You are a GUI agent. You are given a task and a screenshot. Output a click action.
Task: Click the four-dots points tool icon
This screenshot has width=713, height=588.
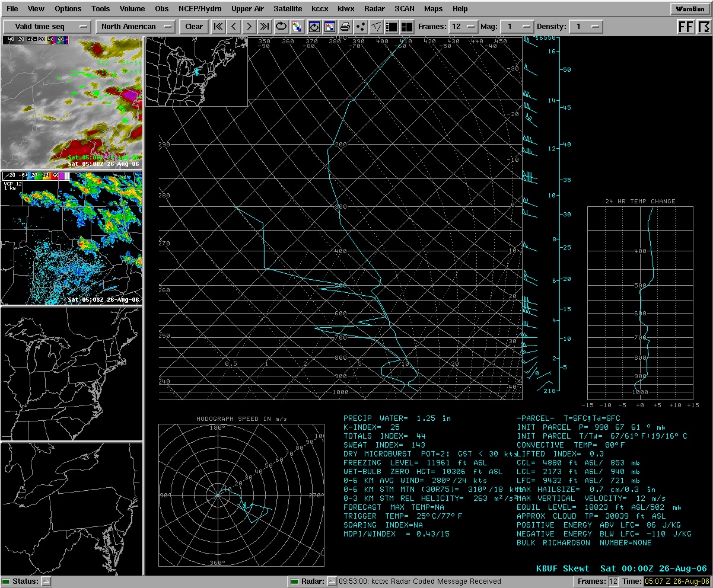[x=361, y=27]
